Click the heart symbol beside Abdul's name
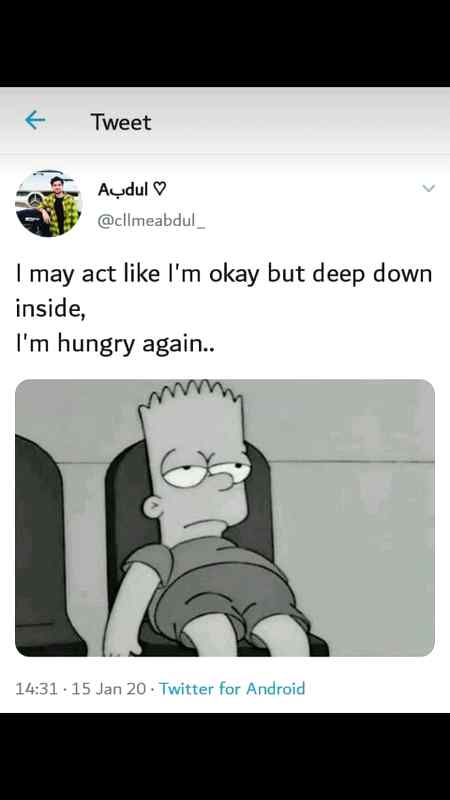The width and height of the screenshot is (450, 800). coord(160,190)
